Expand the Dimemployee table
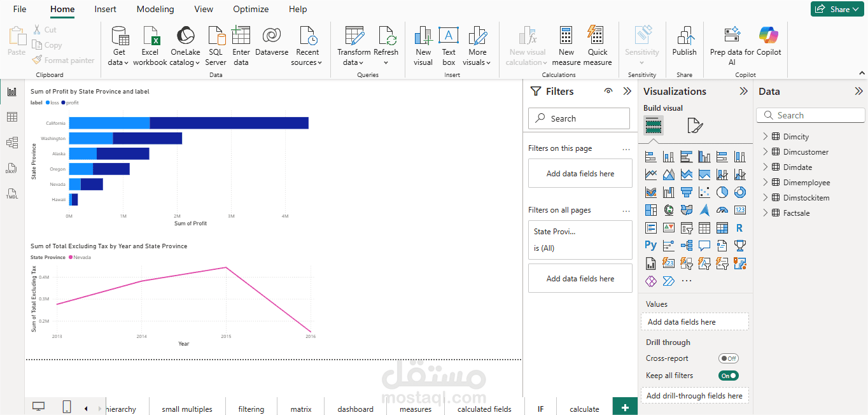This screenshot has width=868, height=415. pyautogui.click(x=765, y=182)
